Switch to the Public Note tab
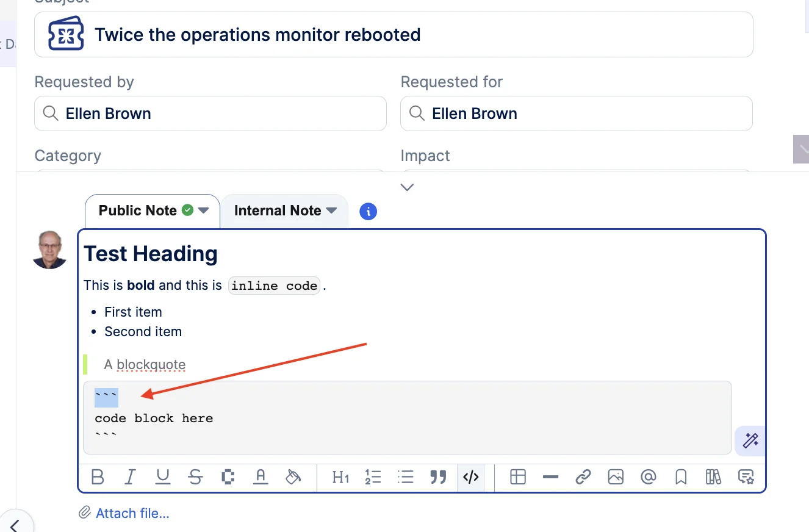809x532 pixels. [153, 211]
